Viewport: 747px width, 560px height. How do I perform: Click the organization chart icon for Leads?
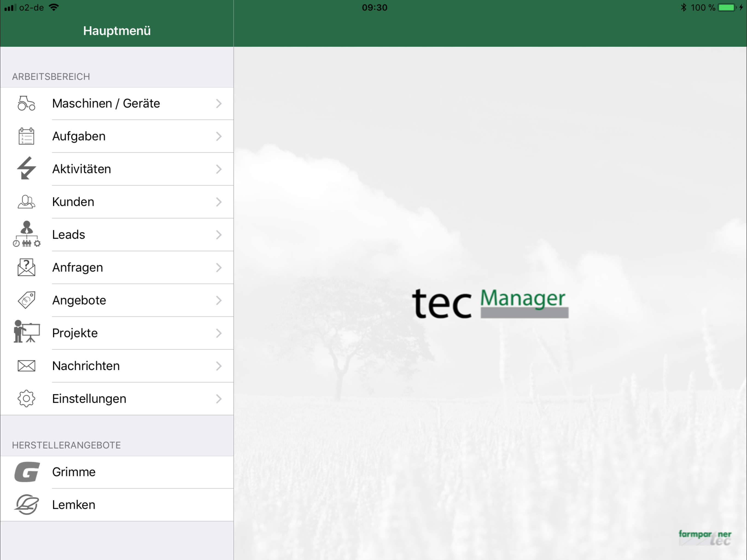click(x=27, y=234)
